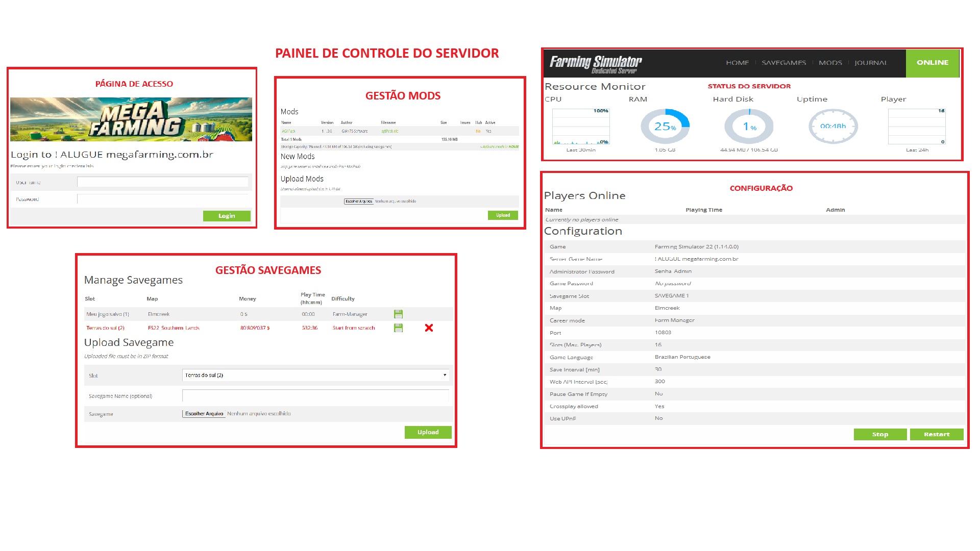Click the Stop server button
Image resolution: width=980 pixels, height=551 pixels.
pos(880,434)
